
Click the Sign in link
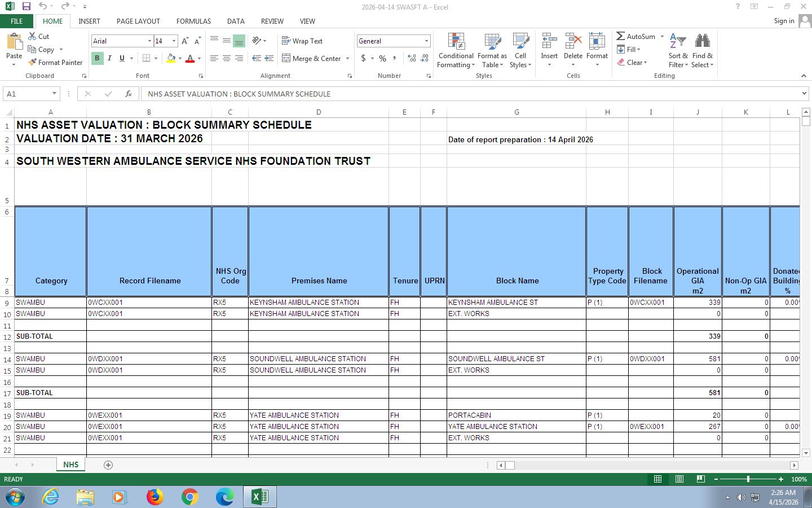click(x=784, y=21)
